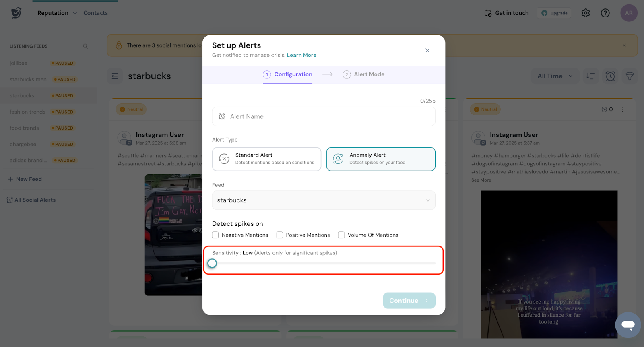Open the alert clock icon beside All Time
The height and width of the screenshot is (347, 644).
click(610, 76)
